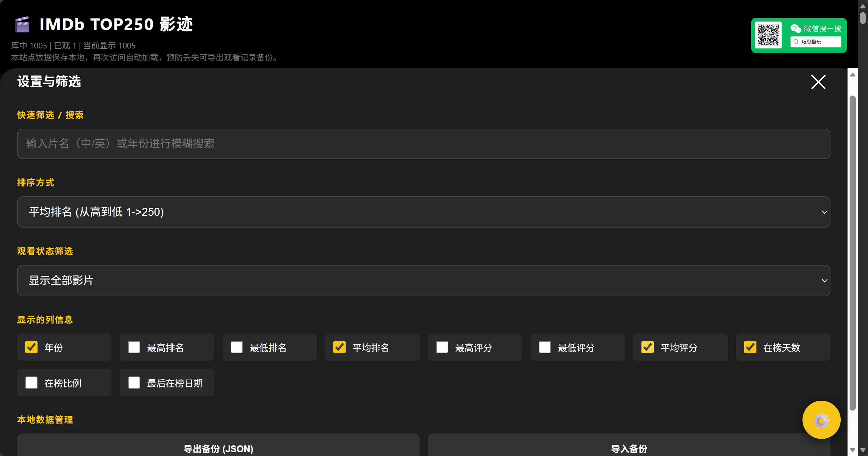The image size is (868, 456).
Task: Click the clapperboard logo icon
Action: (x=23, y=25)
